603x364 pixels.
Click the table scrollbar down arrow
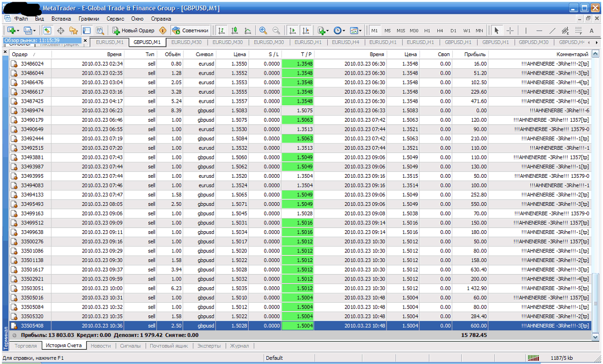pyautogui.click(x=595, y=337)
